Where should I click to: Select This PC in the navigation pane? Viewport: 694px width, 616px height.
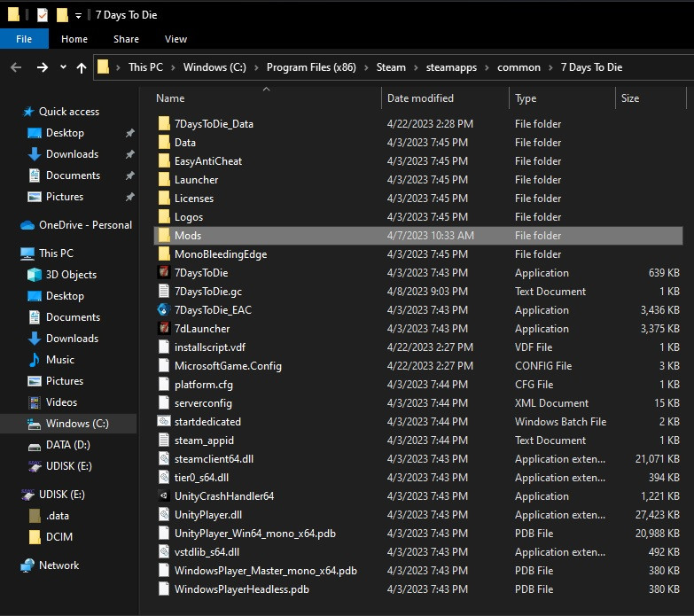[x=56, y=253]
